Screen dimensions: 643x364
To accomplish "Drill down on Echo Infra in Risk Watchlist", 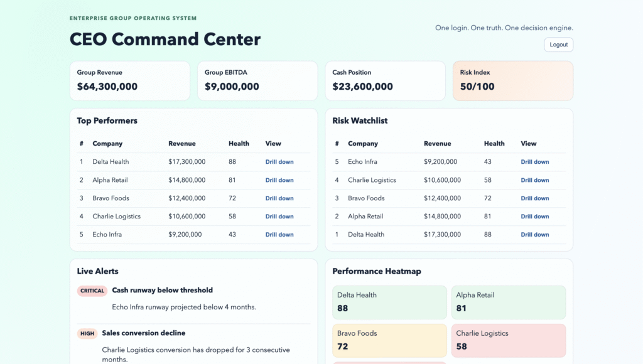I will tap(534, 162).
